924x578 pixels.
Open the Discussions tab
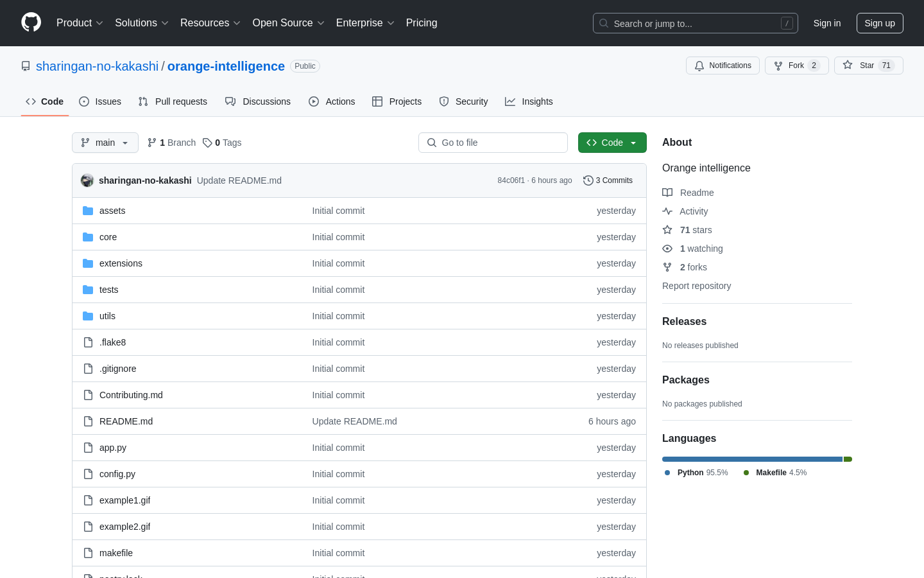click(258, 101)
